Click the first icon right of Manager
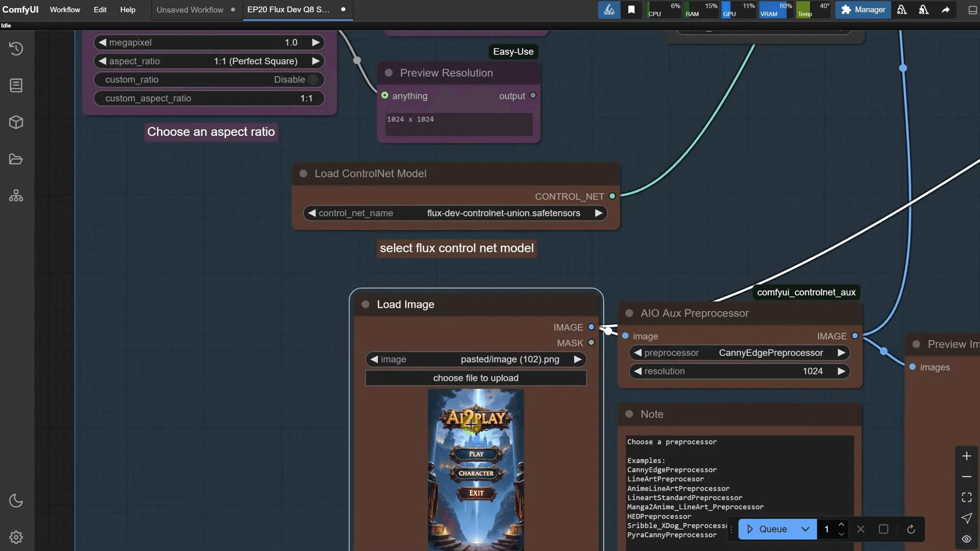Screen dimensions: 980x551 coord(902,10)
